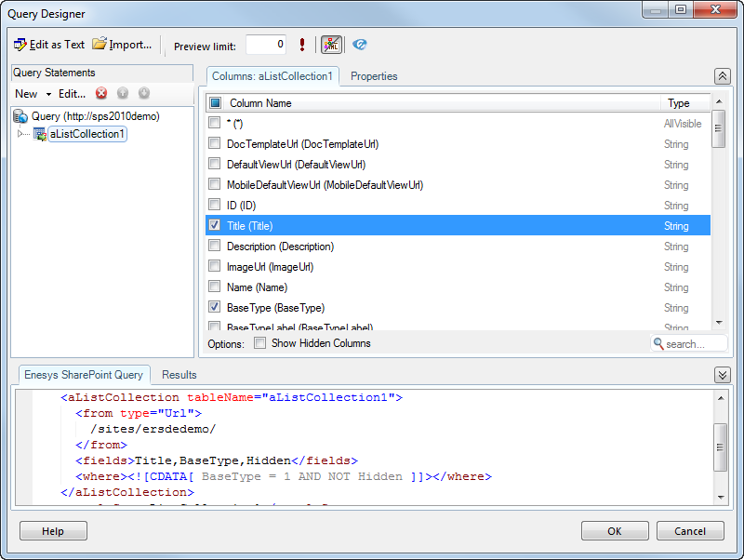
Task: Click the Edit as Text toolbar button
Action: tap(49, 45)
